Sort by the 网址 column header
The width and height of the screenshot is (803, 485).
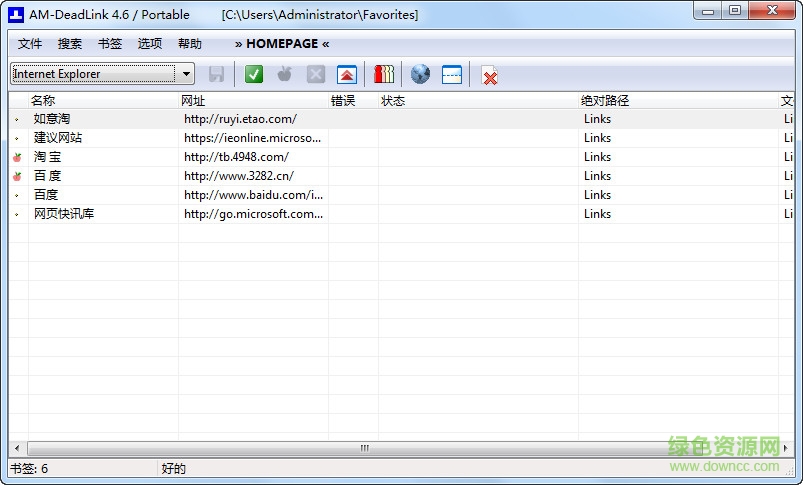pos(253,100)
